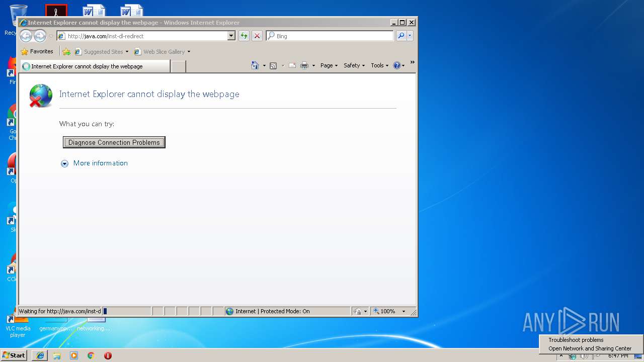Open the search provider options dropdown
The image size is (644, 362).
click(410, 36)
